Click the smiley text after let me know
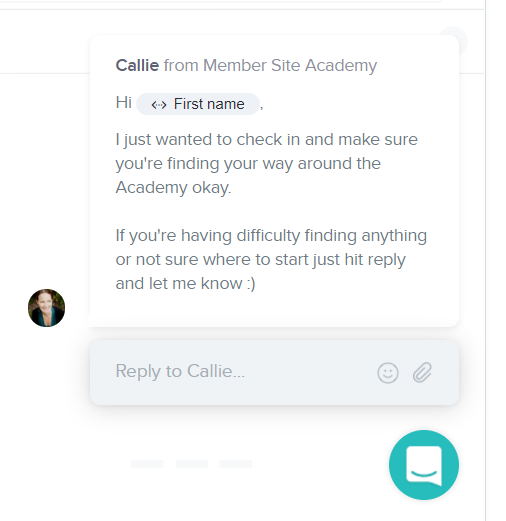506x521 pixels. [251, 284]
